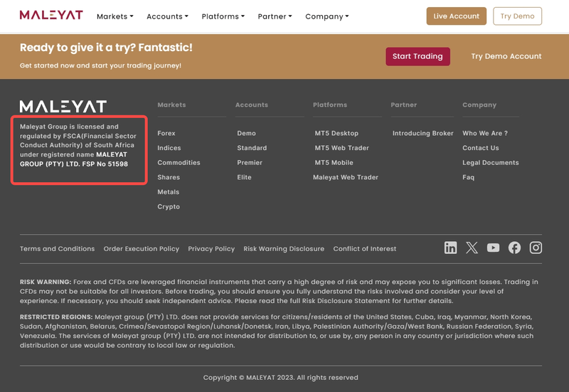Open Legal Documents footer link
569x392 pixels.
pyautogui.click(x=491, y=163)
